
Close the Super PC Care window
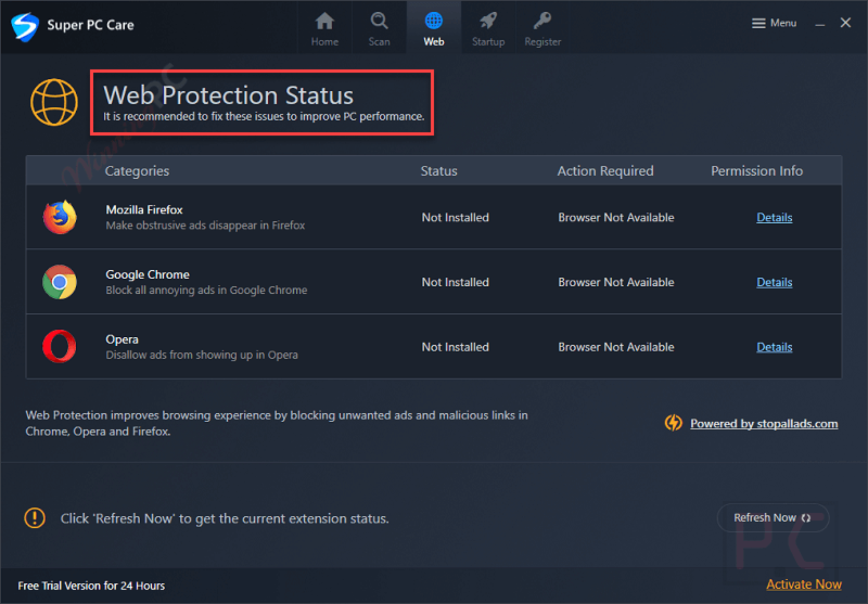coord(846,23)
